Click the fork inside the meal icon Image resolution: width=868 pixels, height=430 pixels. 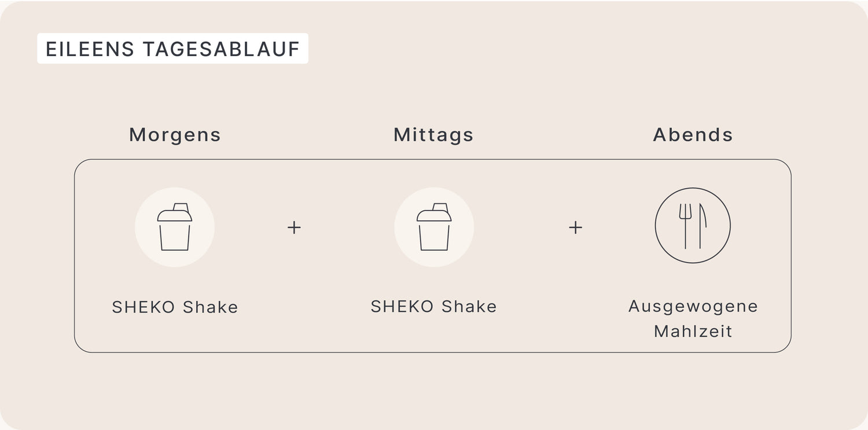[x=686, y=226]
